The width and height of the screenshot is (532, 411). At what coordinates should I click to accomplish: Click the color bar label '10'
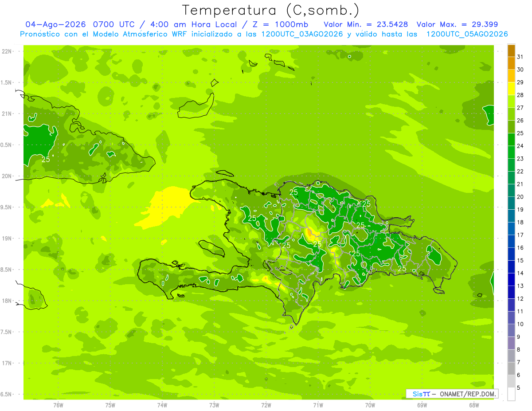520,324
